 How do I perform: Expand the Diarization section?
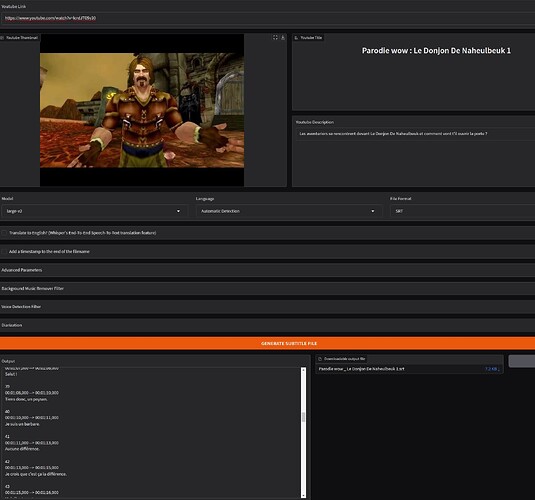click(x=268, y=325)
